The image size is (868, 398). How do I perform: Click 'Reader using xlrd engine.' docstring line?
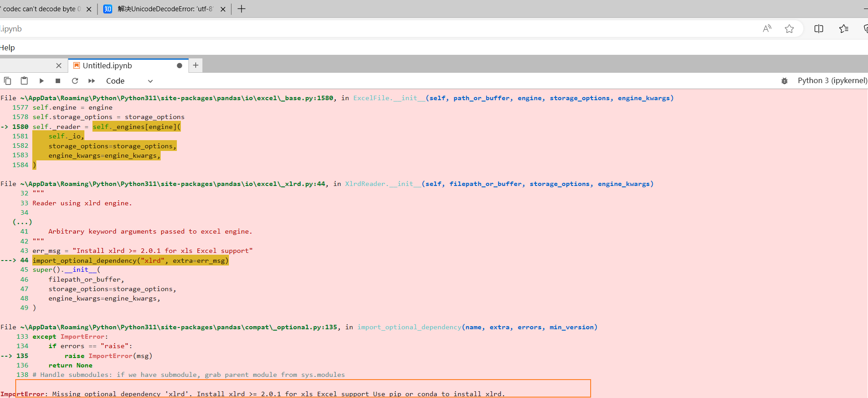[82, 203]
